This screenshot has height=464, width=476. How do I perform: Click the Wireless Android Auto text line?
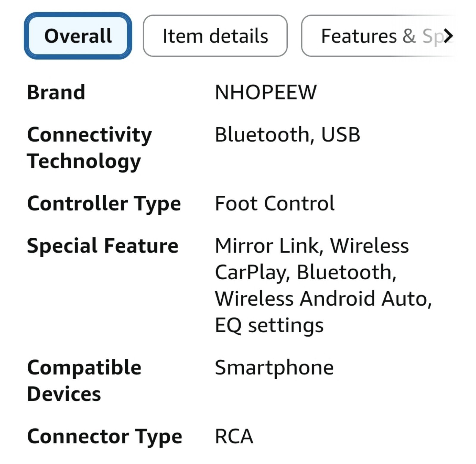point(323,299)
